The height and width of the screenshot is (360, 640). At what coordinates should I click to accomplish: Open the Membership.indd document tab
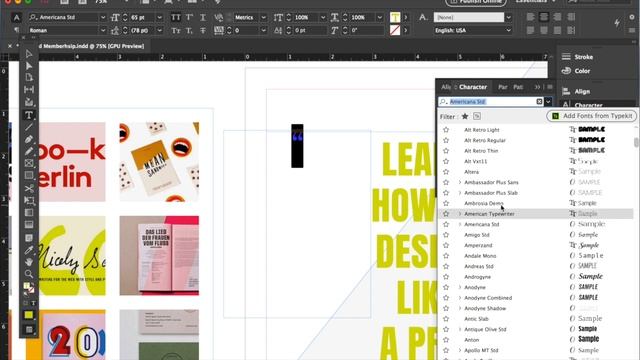click(91, 46)
